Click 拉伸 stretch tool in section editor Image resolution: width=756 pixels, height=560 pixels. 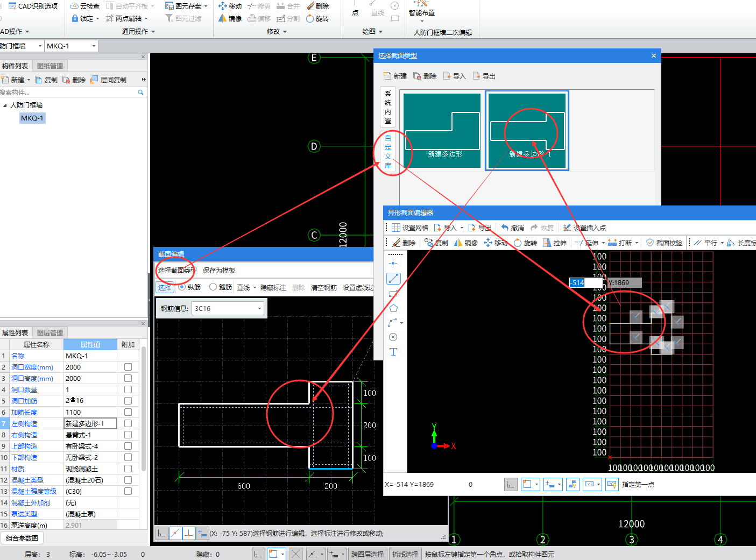tap(555, 243)
